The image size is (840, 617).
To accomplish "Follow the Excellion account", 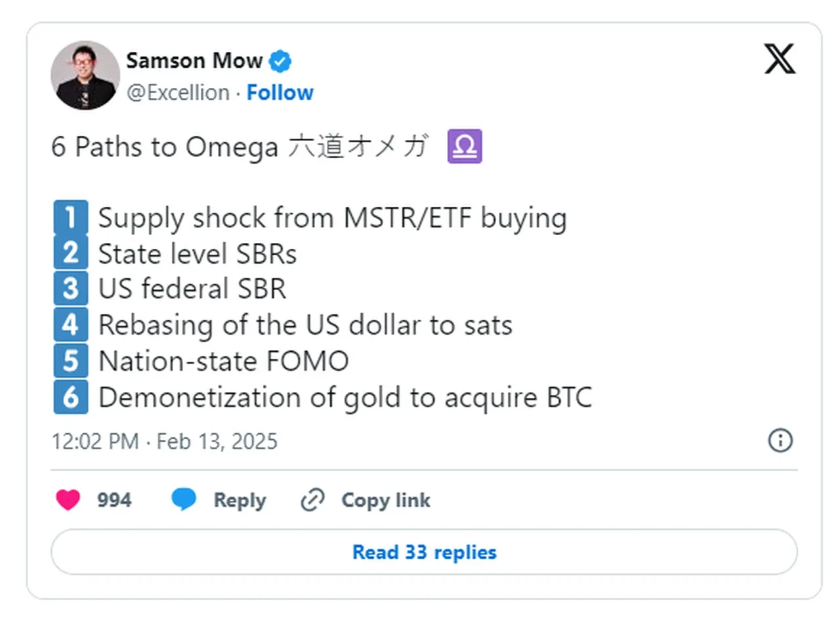I will 280,93.
